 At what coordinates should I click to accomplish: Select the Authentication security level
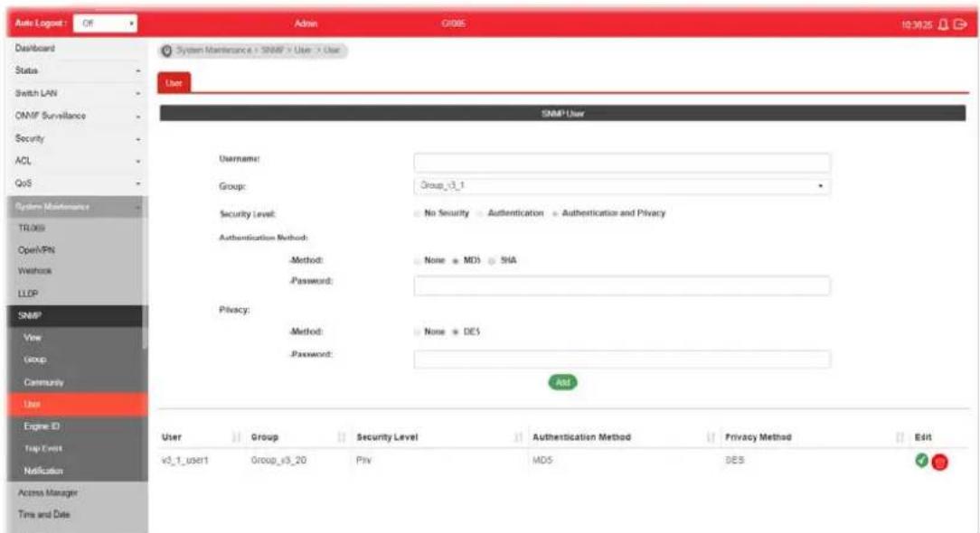click(x=480, y=214)
